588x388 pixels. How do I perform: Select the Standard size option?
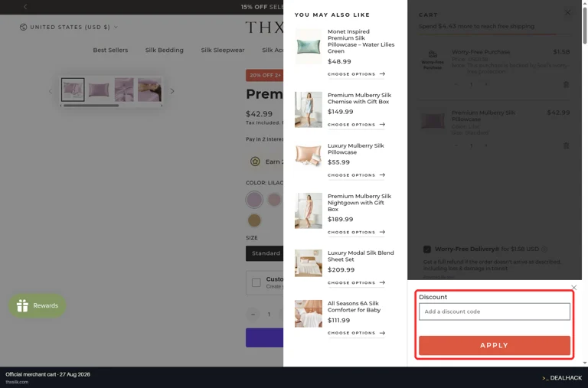pyautogui.click(x=266, y=253)
